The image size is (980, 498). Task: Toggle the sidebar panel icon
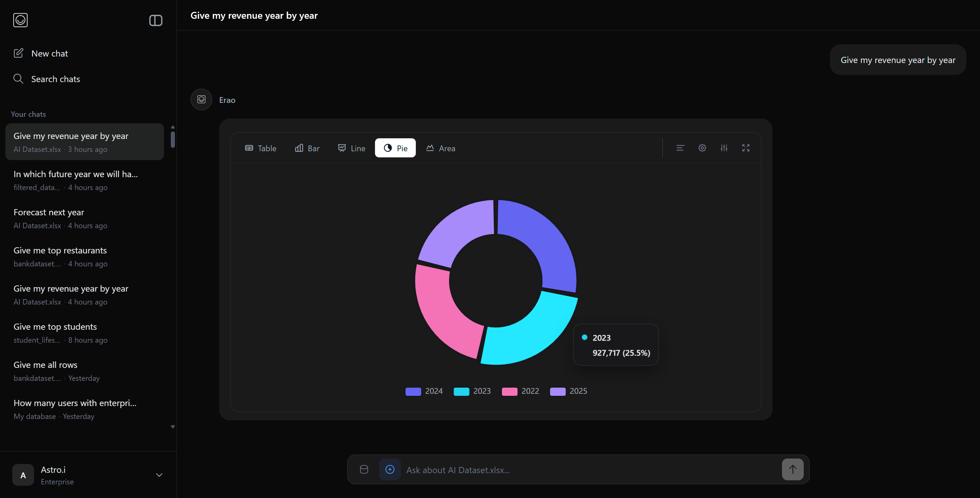156,20
